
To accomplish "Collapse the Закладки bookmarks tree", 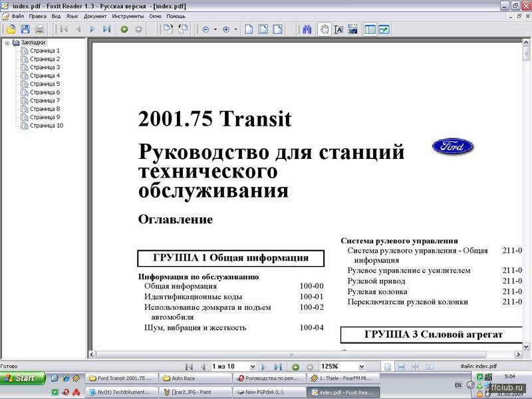I will click(7, 43).
